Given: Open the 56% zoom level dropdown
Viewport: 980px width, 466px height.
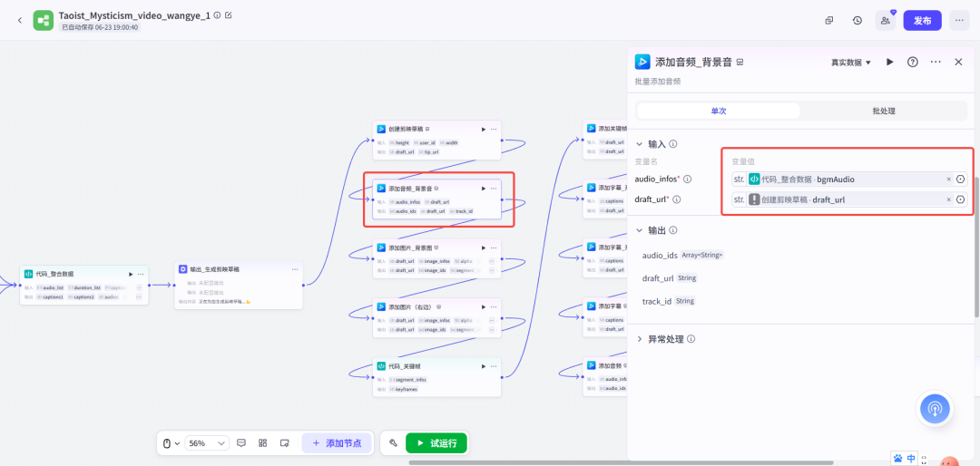Looking at the screenshot, I should click(x=207, y=443).
